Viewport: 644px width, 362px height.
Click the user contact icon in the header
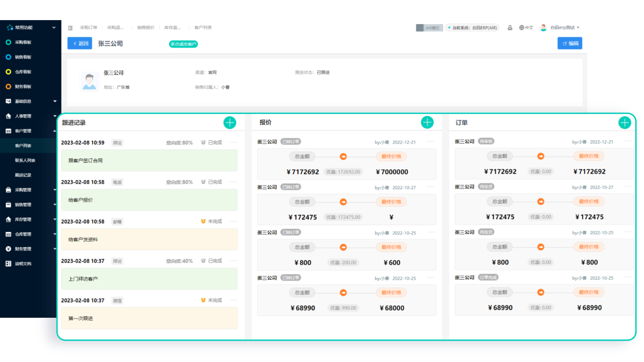510,27
